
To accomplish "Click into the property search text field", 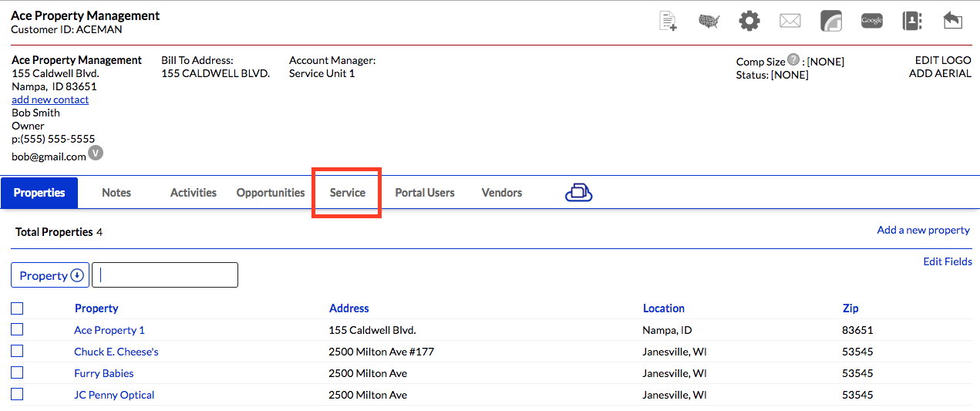I will (165, 275).
